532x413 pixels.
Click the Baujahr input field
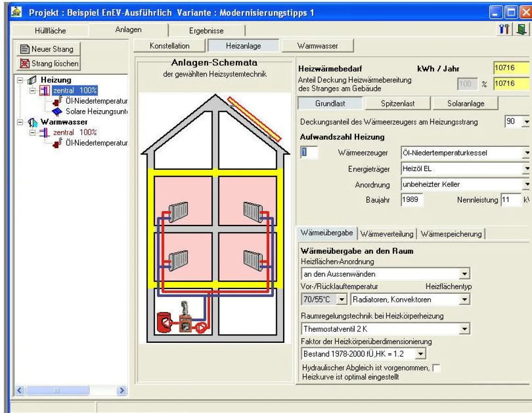coord(412,200)
